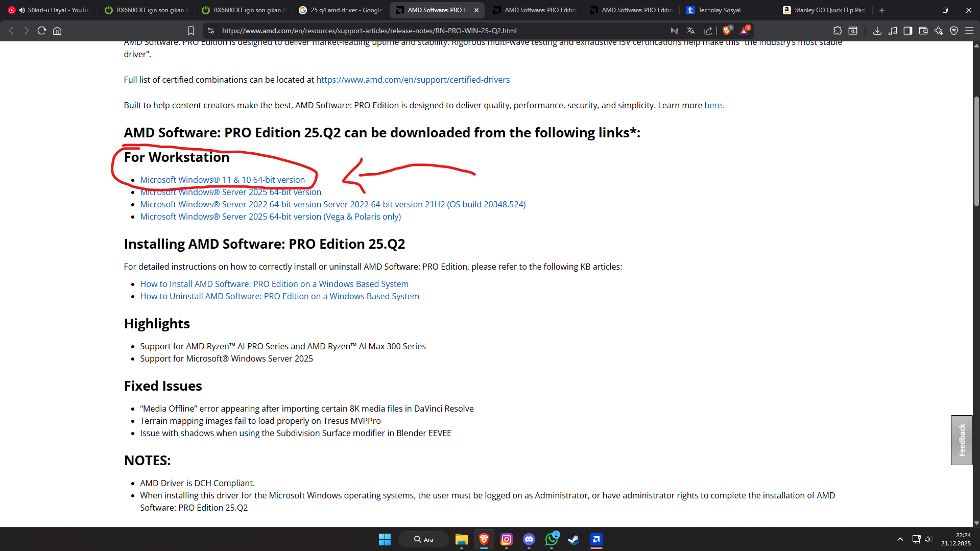
Task: Show the browser sidebar panel
Action: pos(908,31)
